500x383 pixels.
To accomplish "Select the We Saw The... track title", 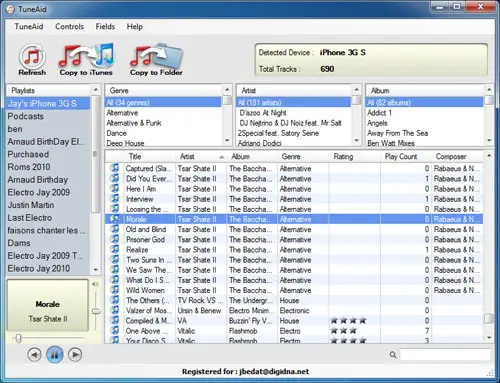I will (x=149, y=270).
